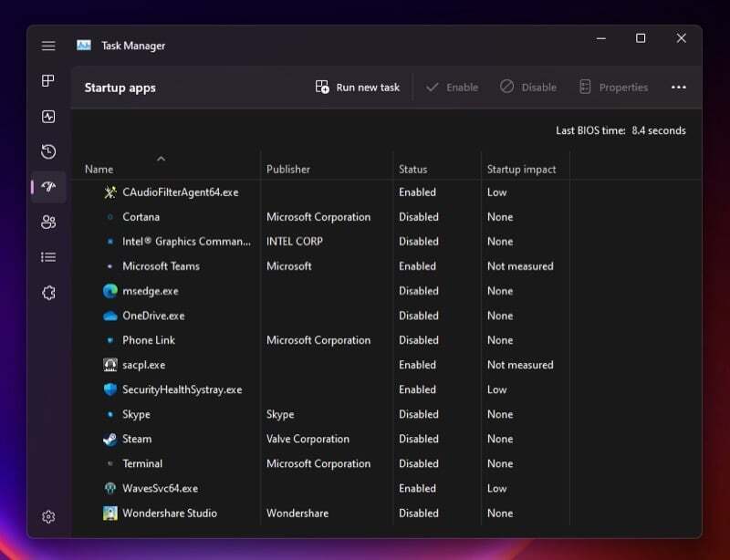The height and width of the screenshot is (560, 730).
Task: Click the Run new task button
Action: [357, 87]
